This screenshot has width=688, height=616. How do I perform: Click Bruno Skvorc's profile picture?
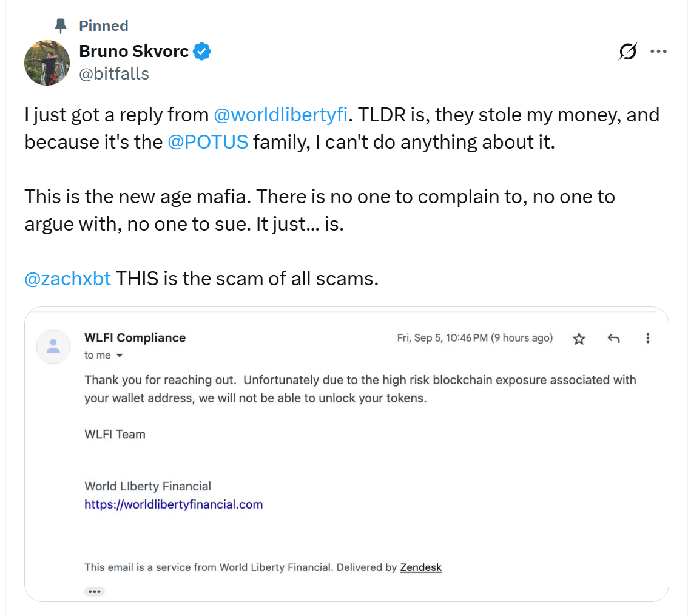coord(47,63)
